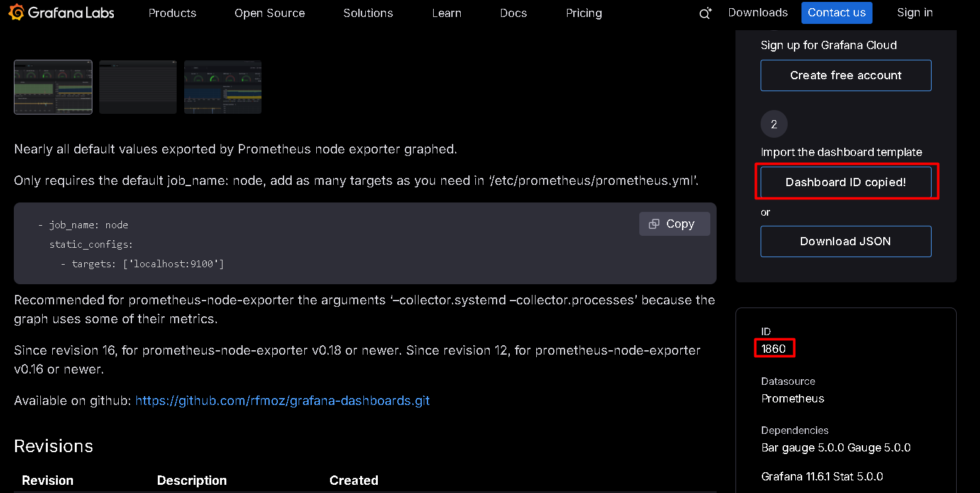The height and width of the screenshot is (493, 980).
Task: Open the first dashboard preview thumbnail
Action: (x=53, y=87)
